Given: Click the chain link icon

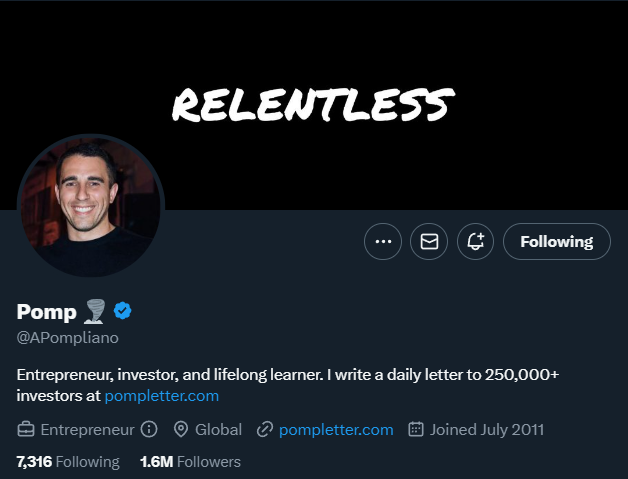Looking at the screenshot, I should tap(265, 430).
